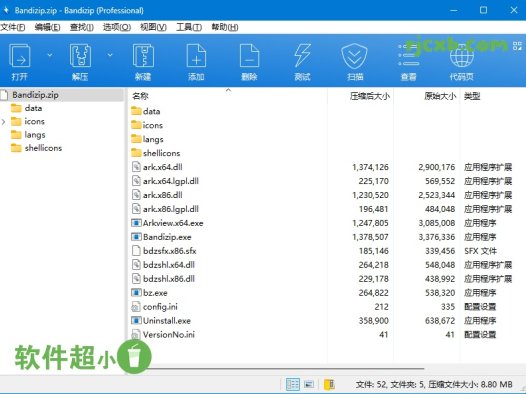Select file ark.x86.lgpl.dll
The image size is (526, 394).
pos(171,209)
